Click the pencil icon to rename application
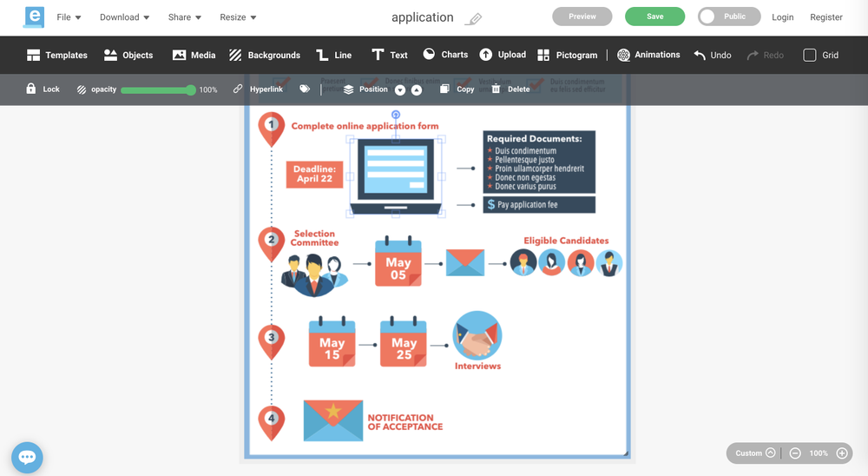 coord(473,19)
